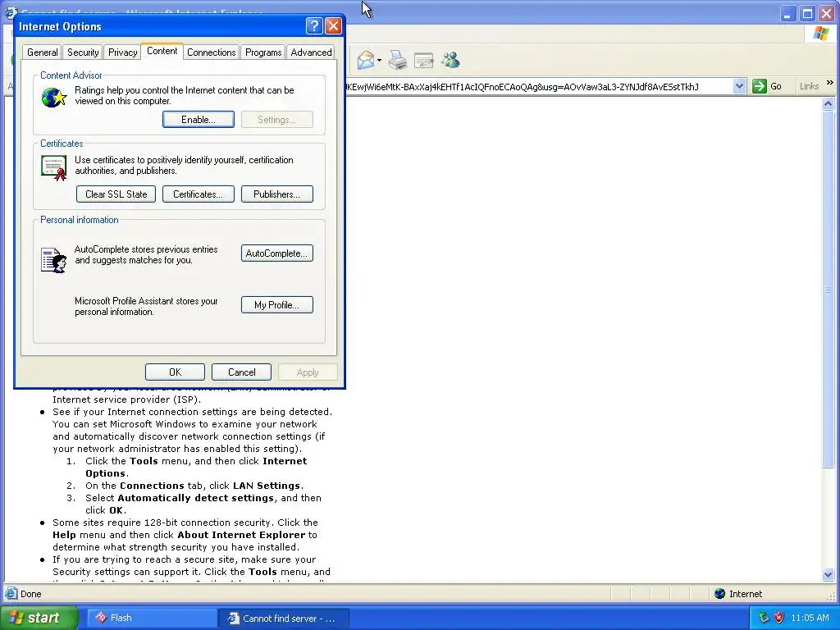Viewport: 840px width, 630px height.
Task: Click the Certificates section certificate icon
Action: click(54, 167)
